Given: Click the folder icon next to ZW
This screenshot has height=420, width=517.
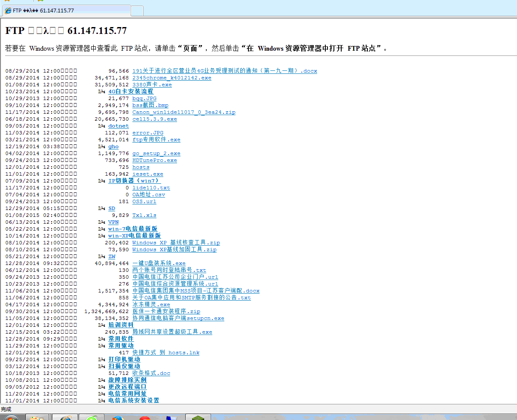Looking at the screenshot, I should tap(101, 256).
